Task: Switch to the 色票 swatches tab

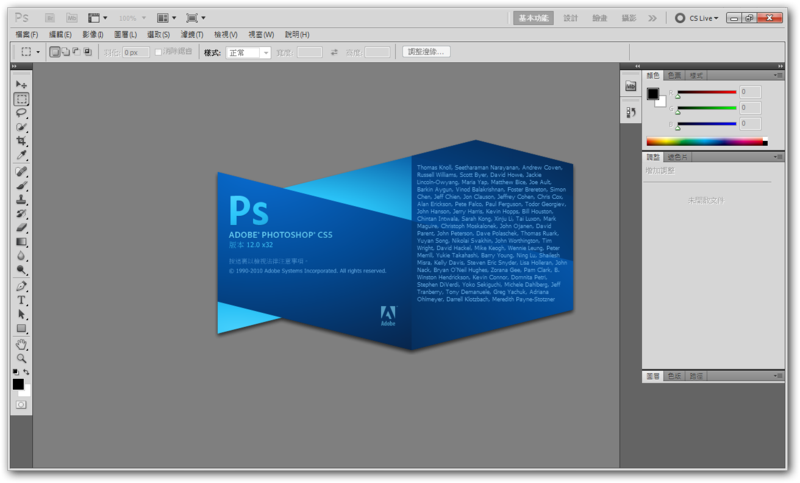Action: [x=674, y=75]
